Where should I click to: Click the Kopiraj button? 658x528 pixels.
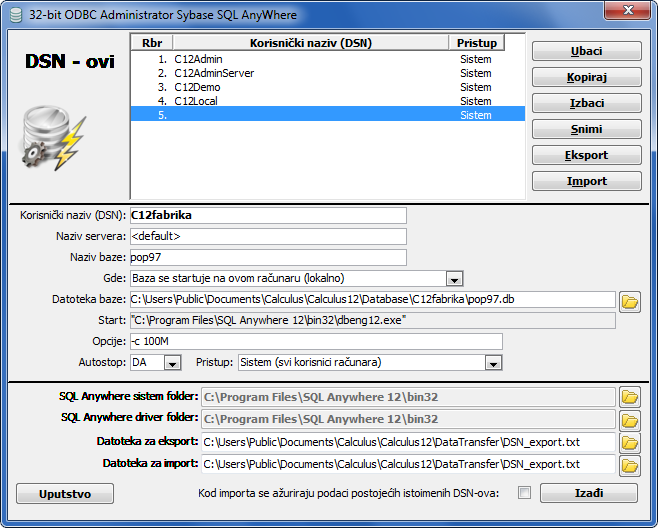pyautogui.click(x=587, y=77)
